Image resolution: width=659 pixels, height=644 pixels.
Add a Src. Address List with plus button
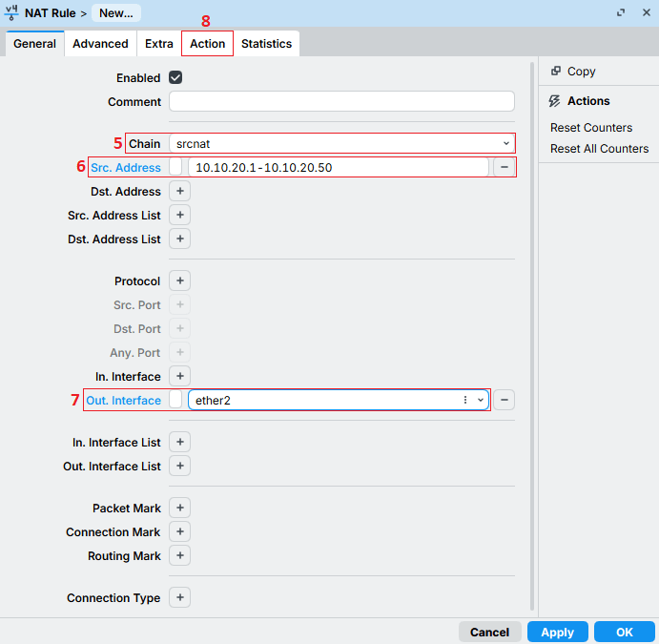tap(180, 216)
